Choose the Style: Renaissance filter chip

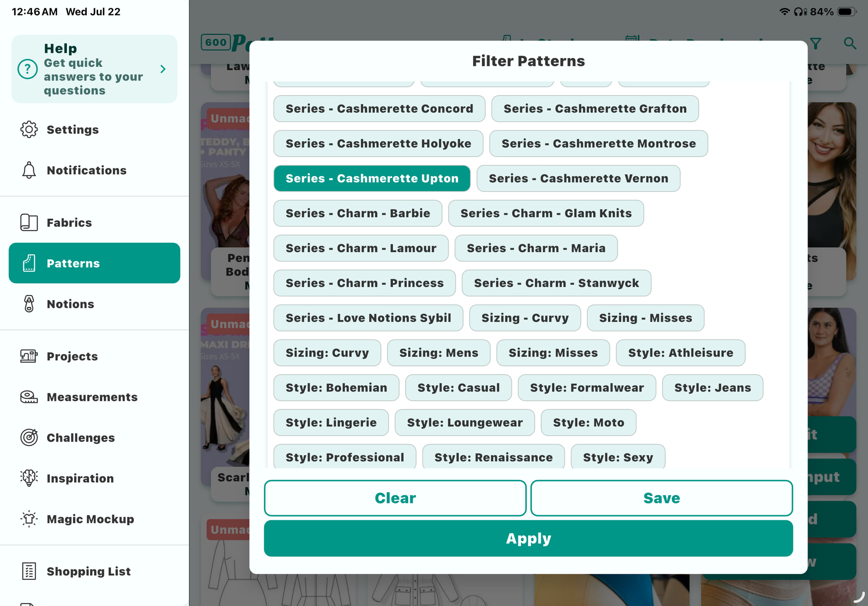494,457
